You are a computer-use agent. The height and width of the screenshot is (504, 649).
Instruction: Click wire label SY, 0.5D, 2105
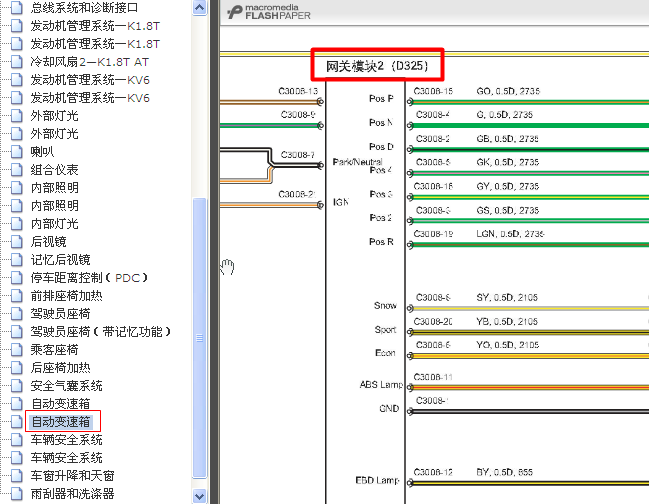pos(507,298)
